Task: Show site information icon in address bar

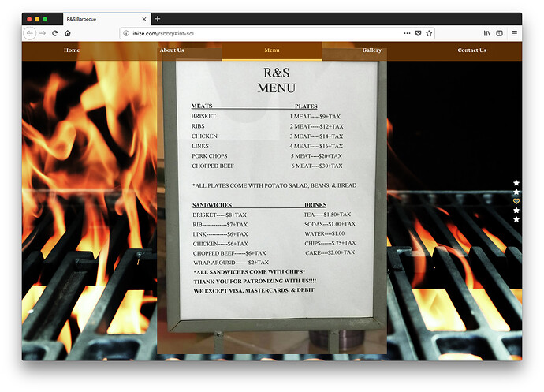Action: point(126,33)
